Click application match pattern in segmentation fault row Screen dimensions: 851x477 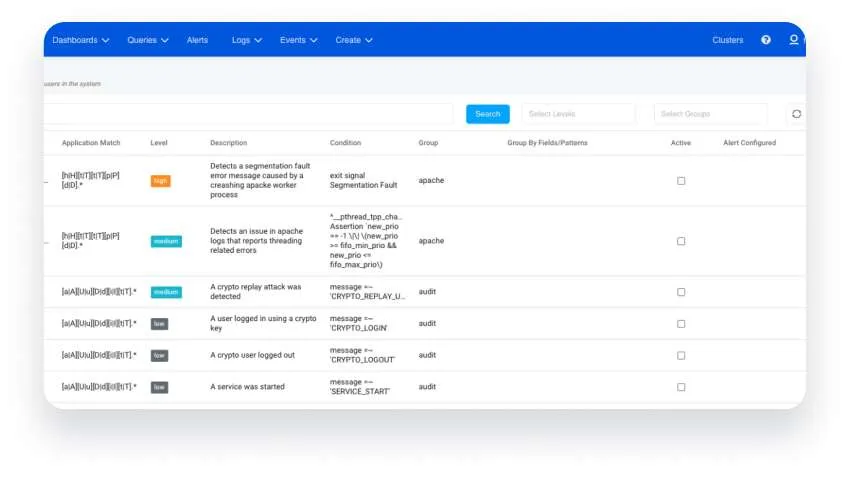(x=90, y=180)
